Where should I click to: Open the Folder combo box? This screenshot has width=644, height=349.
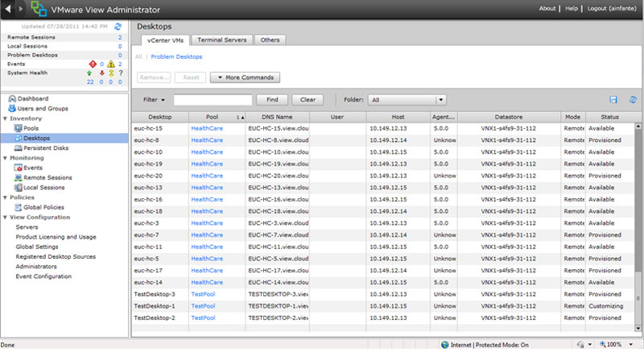407,100
